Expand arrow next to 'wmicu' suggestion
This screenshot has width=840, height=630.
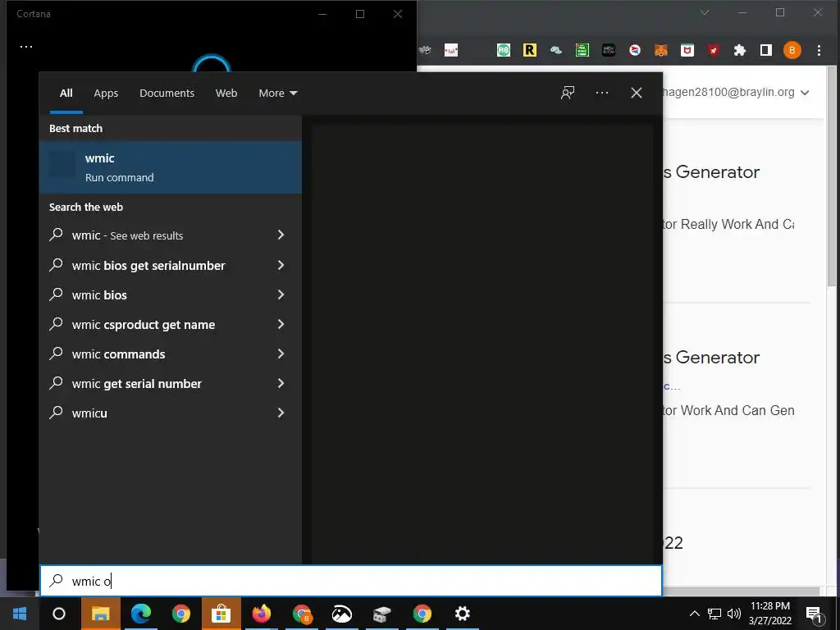(281, 413)
